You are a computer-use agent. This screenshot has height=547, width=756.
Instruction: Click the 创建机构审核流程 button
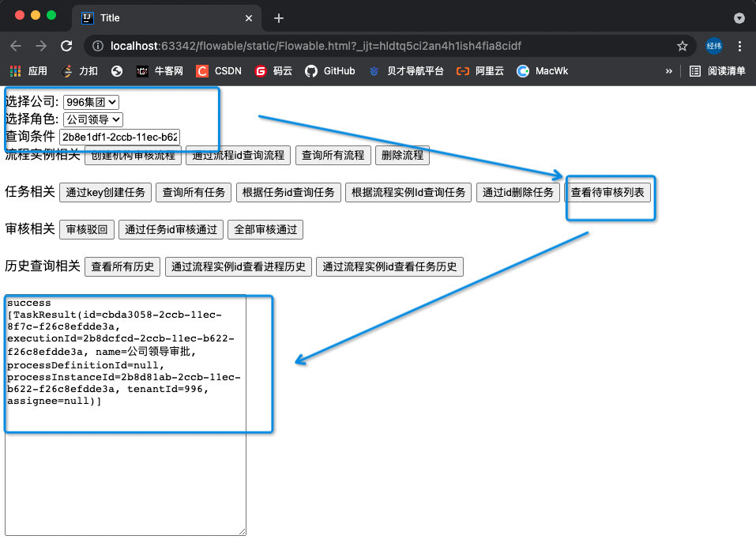coord(133,155)
